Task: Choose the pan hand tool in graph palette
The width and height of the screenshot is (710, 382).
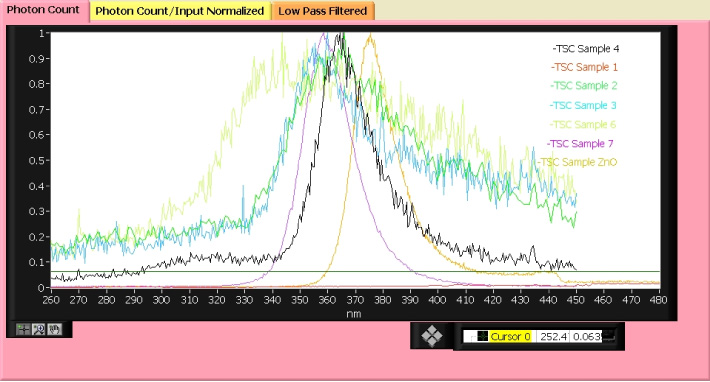Action: click(55, 329)
